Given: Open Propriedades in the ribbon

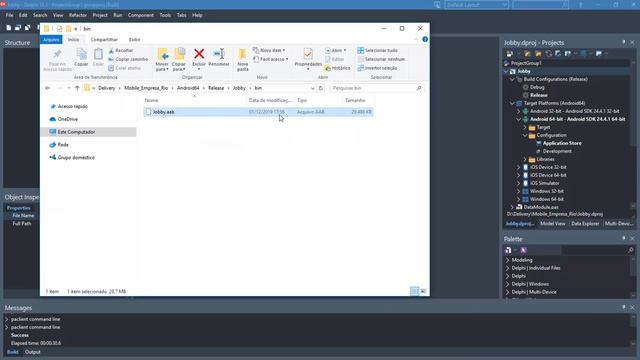Looking at the screenshot, I should tap(308, 59).
